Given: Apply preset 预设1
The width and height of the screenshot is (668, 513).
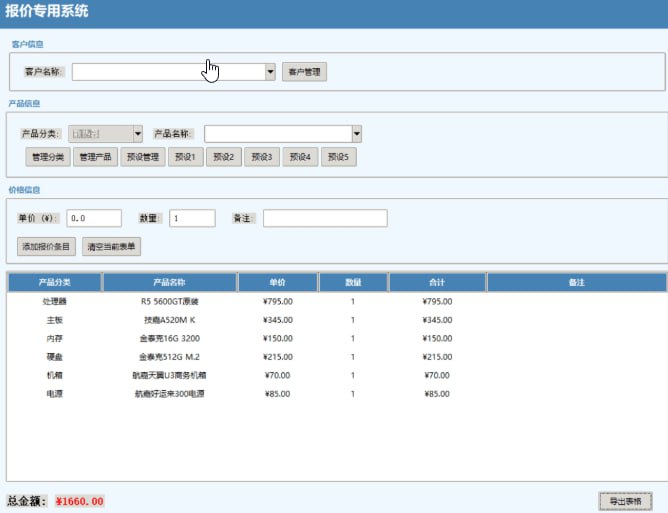Looking at the screenshot, I should pos(187,157).
